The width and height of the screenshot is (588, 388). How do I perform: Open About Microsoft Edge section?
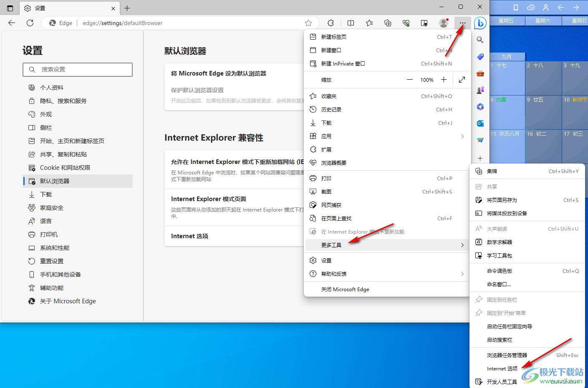click(78, 301)
